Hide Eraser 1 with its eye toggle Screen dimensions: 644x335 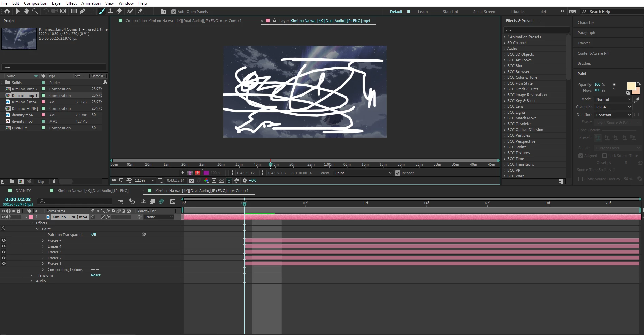(x=4, y=264)
